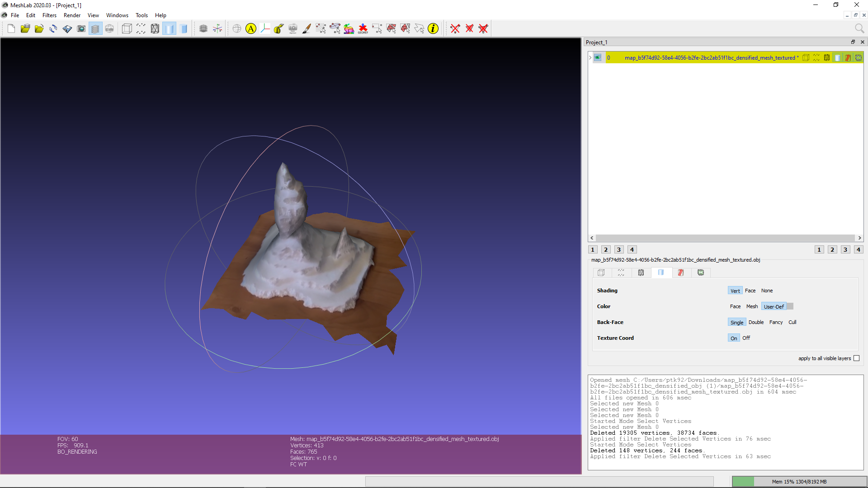Viewport: 868px width, 488px height.
Task: Take a snapshot with the camera icon
Action: pos(81,28)
